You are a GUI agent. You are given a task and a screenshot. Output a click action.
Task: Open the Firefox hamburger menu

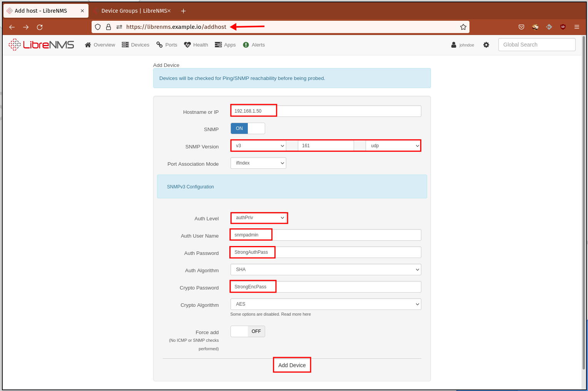point(577,27)
